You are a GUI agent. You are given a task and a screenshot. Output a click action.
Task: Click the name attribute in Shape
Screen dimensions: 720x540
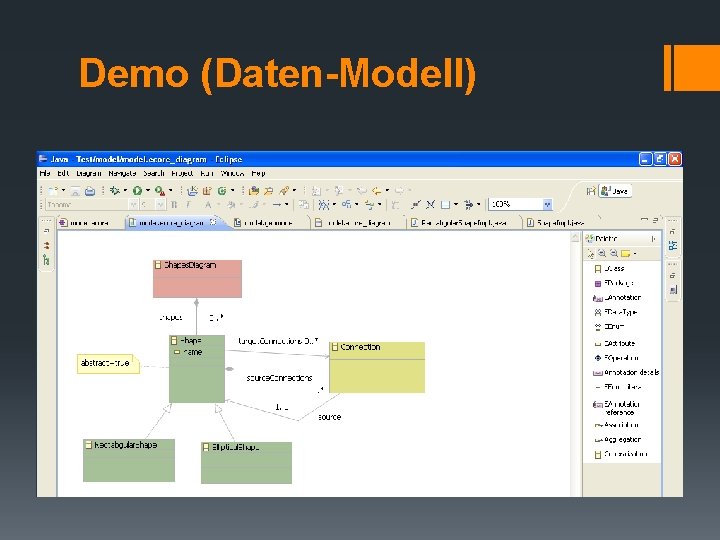point(189,352)
